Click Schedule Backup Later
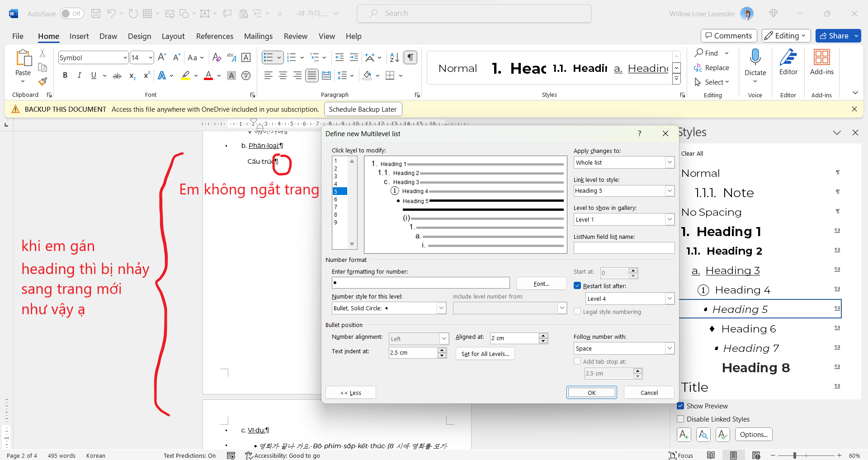Screen dimensions: 868x460 pyautogui.click(x=363, y=109)
